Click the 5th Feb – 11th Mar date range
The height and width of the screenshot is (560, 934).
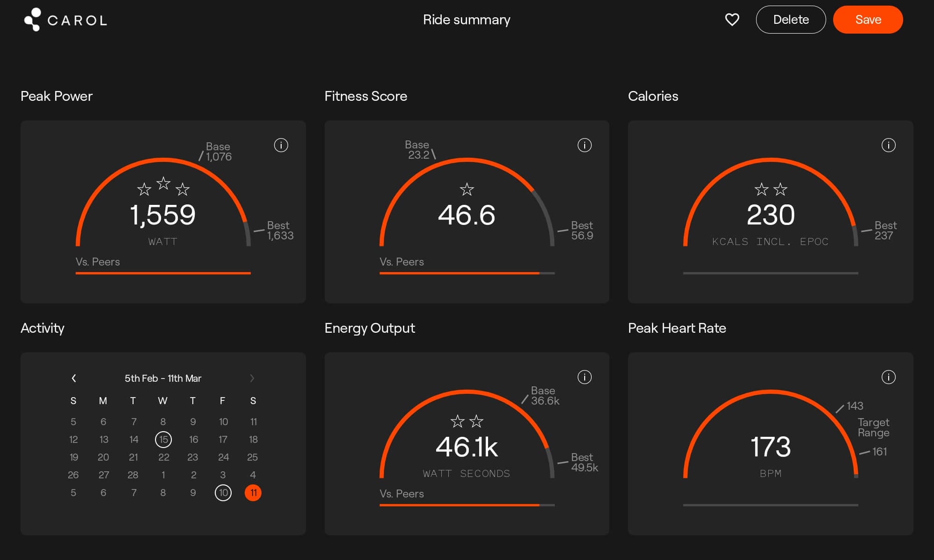coord(163,378)
